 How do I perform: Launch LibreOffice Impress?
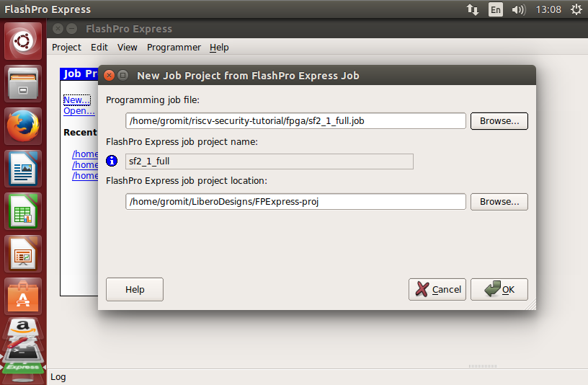pyautogui.click(x=23, y=254)
